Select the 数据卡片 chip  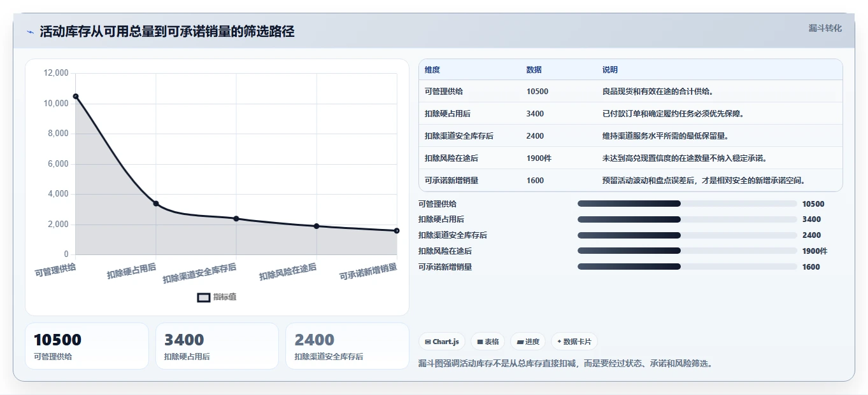(574, 342)
